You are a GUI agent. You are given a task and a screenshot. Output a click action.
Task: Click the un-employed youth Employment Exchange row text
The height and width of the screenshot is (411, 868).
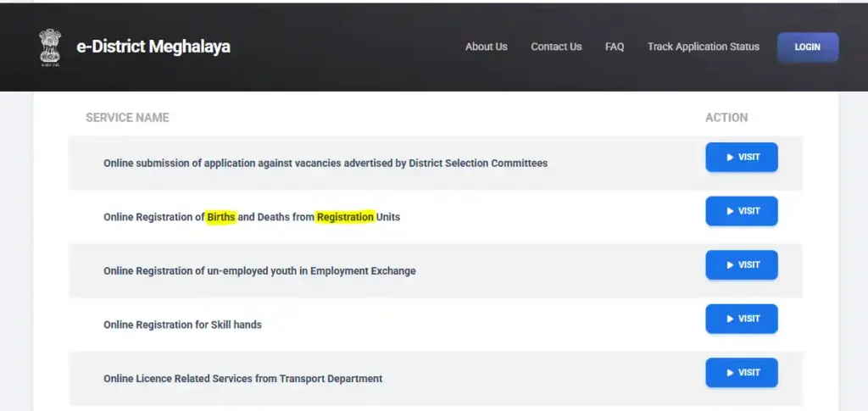pyautogui.click(x=259, y=271)
